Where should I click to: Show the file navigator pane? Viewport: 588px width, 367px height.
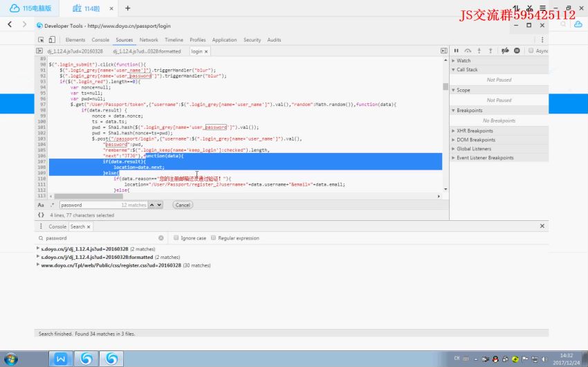[39, 51]
